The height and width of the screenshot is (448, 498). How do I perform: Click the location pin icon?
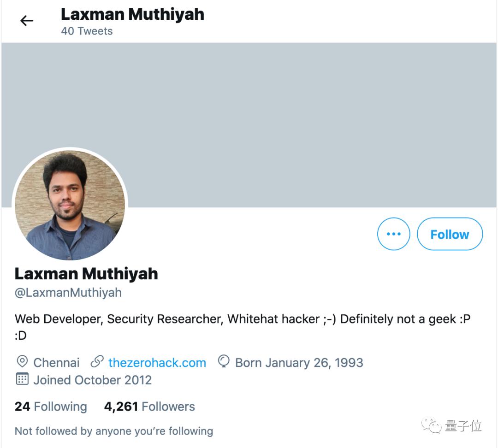(22, 362)
